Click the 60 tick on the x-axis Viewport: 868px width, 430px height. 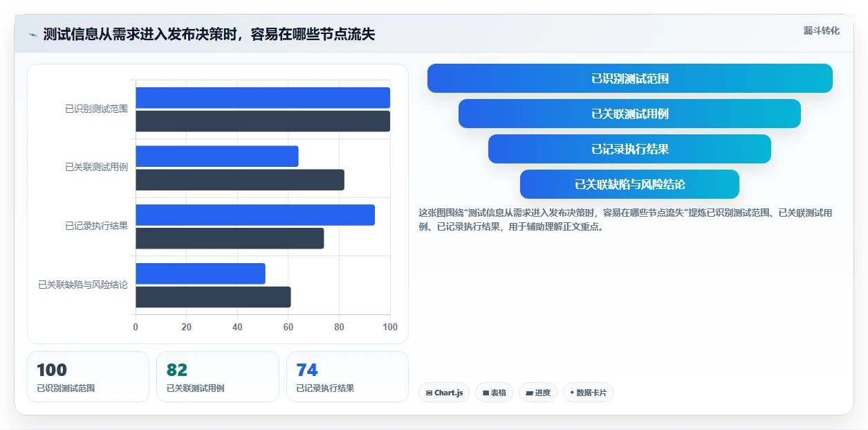pos(288,327)
